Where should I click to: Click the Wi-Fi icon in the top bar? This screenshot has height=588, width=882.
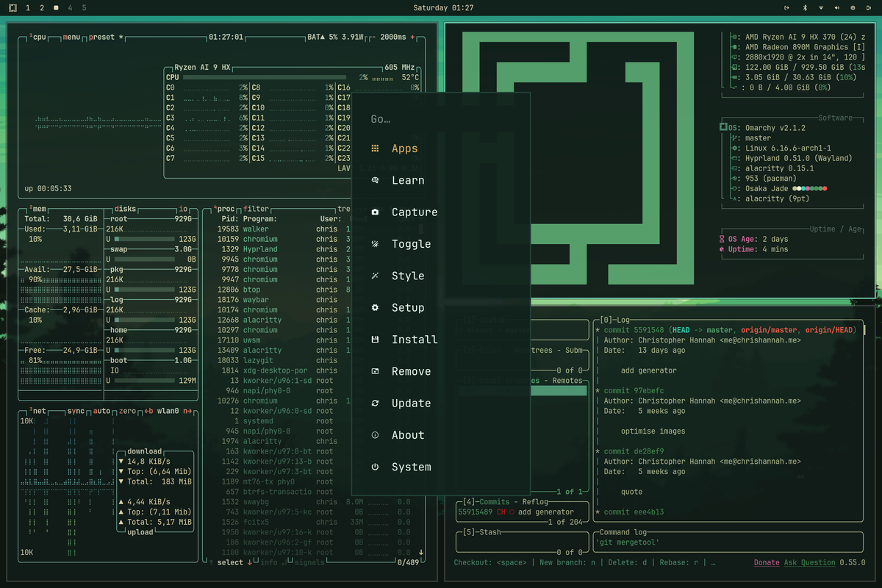point(820,8)
